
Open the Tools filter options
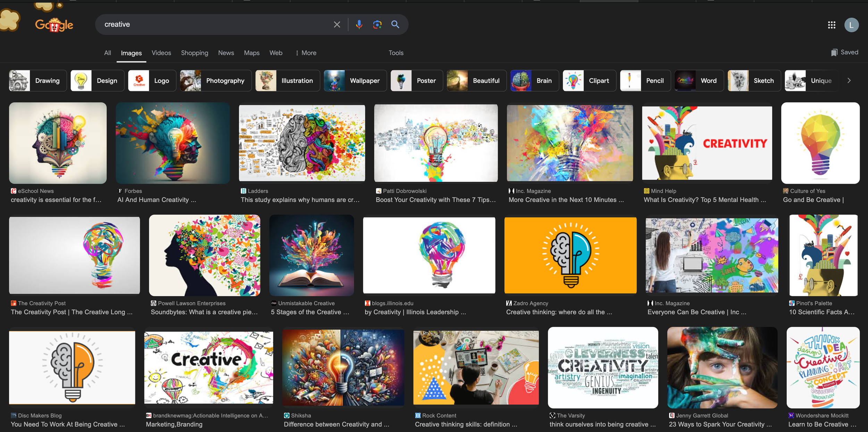[x=396, y=53]
